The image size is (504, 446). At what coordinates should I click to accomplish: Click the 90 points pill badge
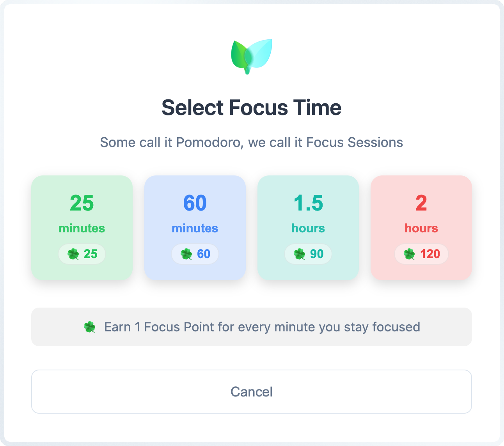308,254
